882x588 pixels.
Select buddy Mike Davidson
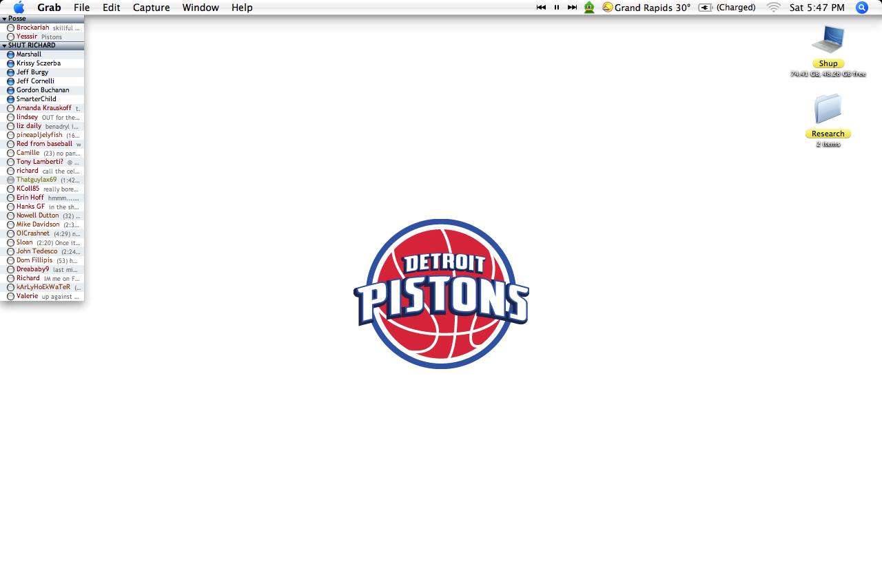(42, 224)
